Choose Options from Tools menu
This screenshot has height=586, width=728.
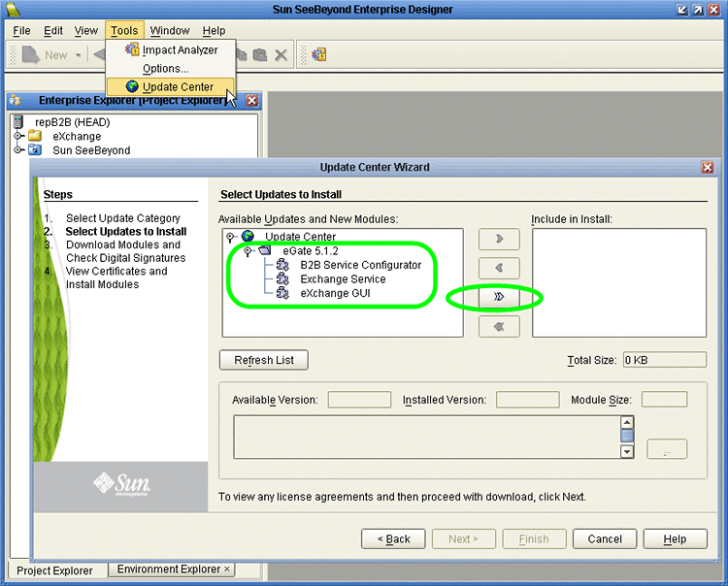point(171,68)
